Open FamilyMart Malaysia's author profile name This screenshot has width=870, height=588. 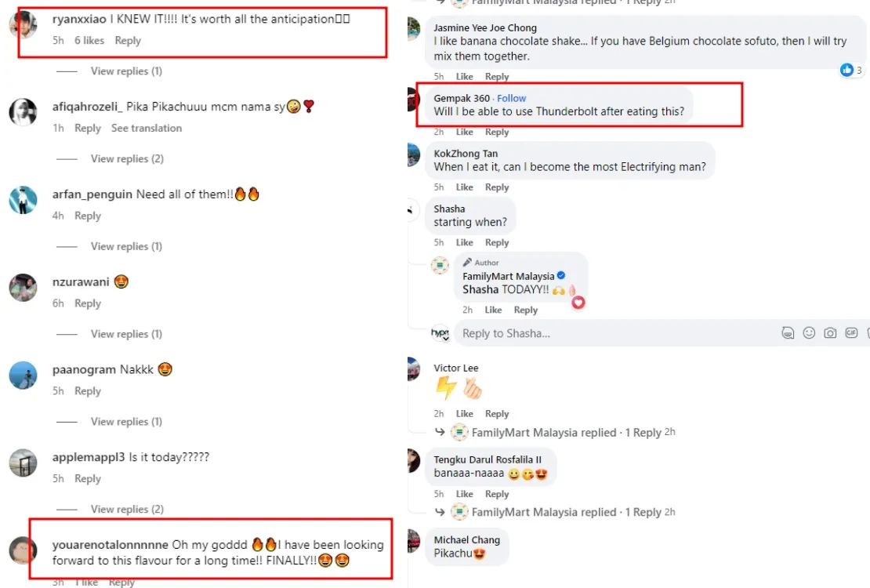click(x=508, y=276)
